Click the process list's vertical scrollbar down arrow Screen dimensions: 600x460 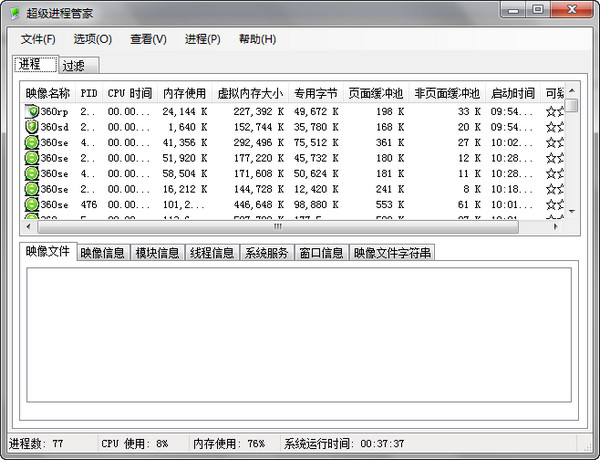572,211
